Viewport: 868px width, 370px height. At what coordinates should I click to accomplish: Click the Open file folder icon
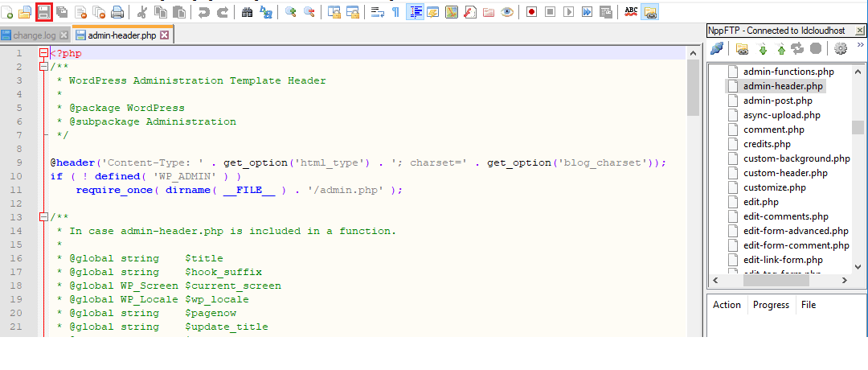tap(25, 11)
